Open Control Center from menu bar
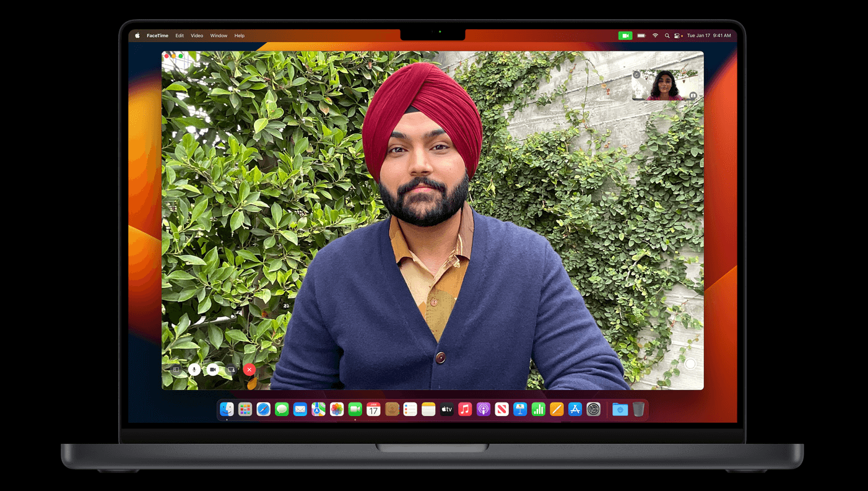The height and width of the screenshot is (491, 868). coord(677,36)
